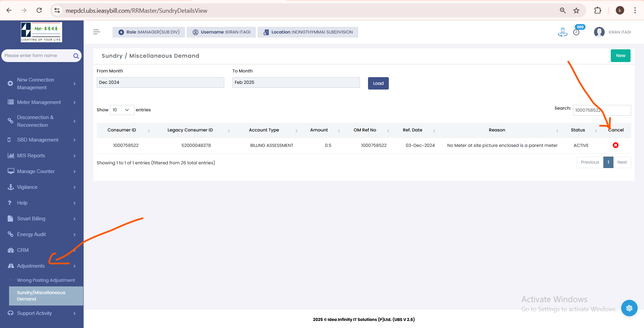Click the Next pagination button
The width and height of the screenshot is (644, 328).
(622, 162)
